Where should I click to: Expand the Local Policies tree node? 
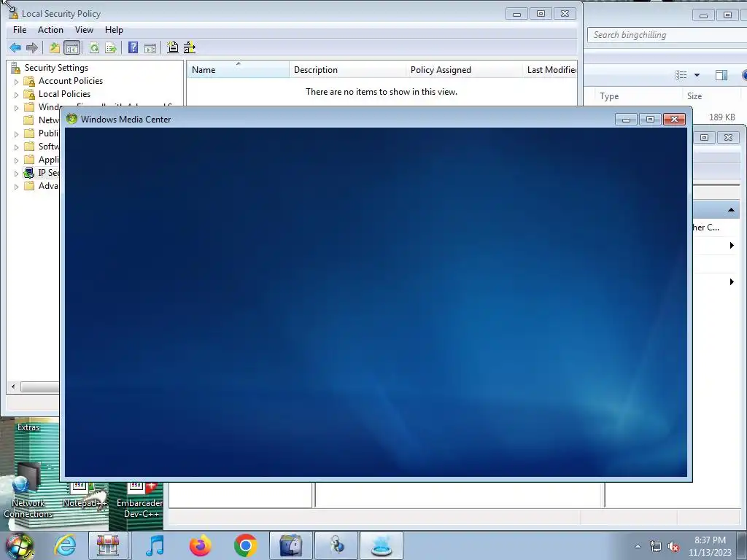pyautogui.click(x=16, y=95)
